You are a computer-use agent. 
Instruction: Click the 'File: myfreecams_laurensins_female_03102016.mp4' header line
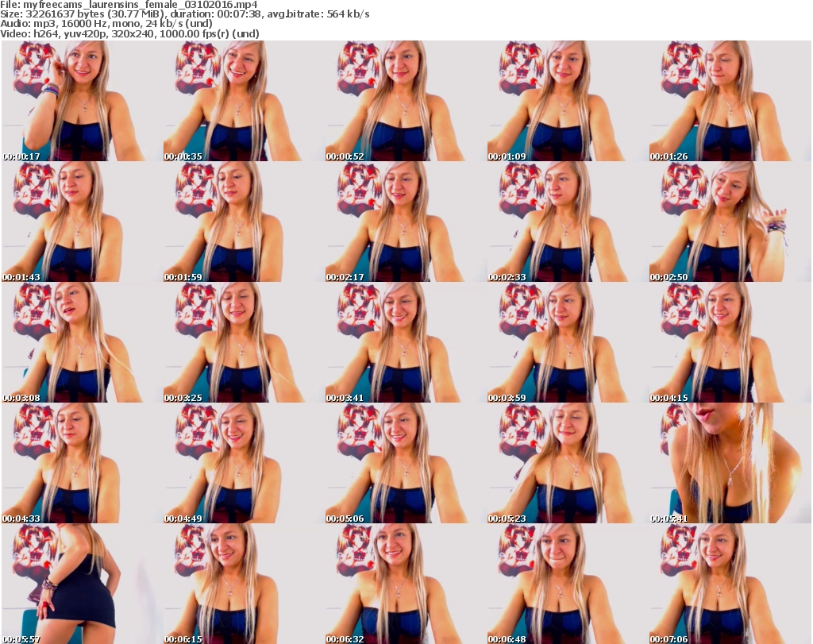(129, 5)
